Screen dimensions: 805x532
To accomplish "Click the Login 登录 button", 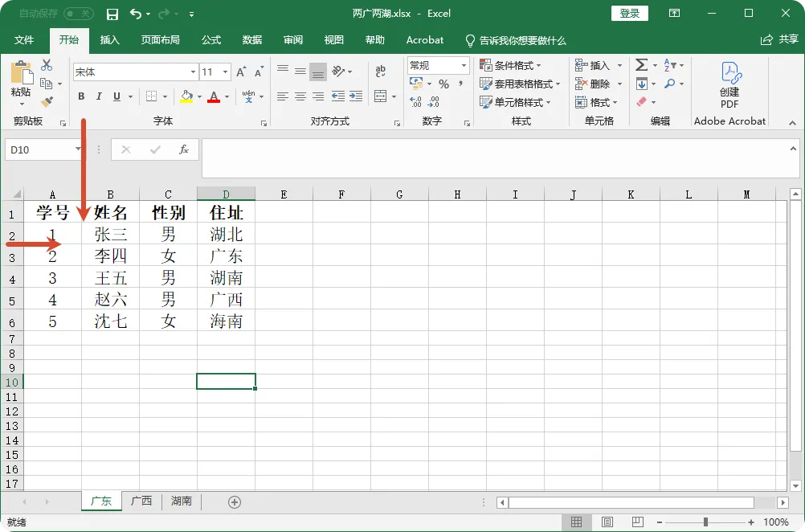I will [x=629, y=14].
